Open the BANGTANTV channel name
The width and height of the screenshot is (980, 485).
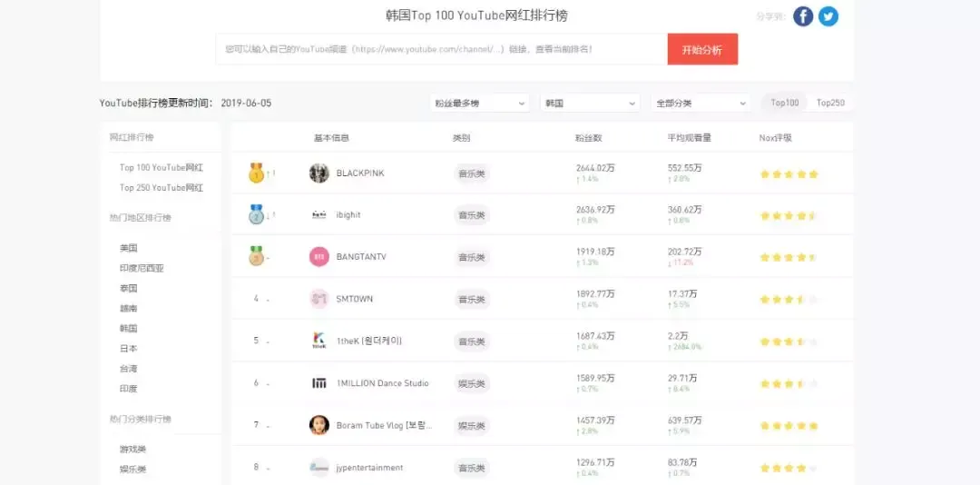[361, 257]
